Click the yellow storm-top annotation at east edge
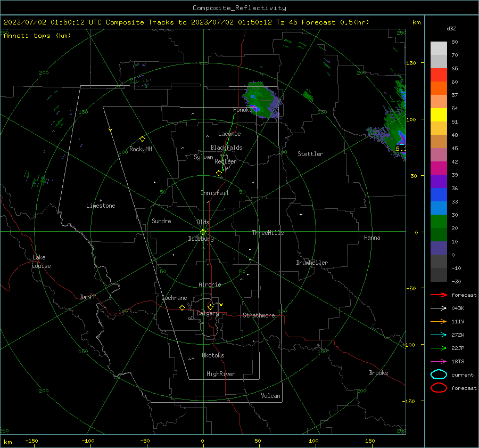Image resolution: width=479 pixels, height=448 pixels. 400,149
